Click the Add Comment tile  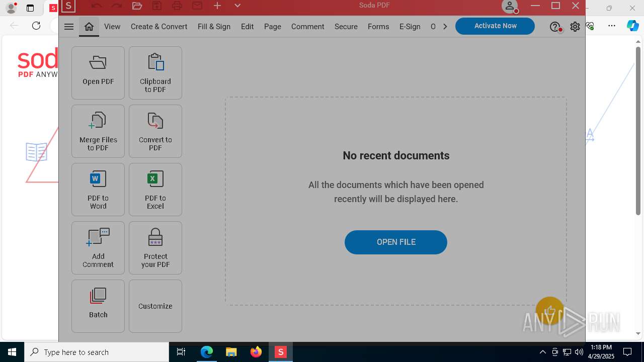pos(98,248)
